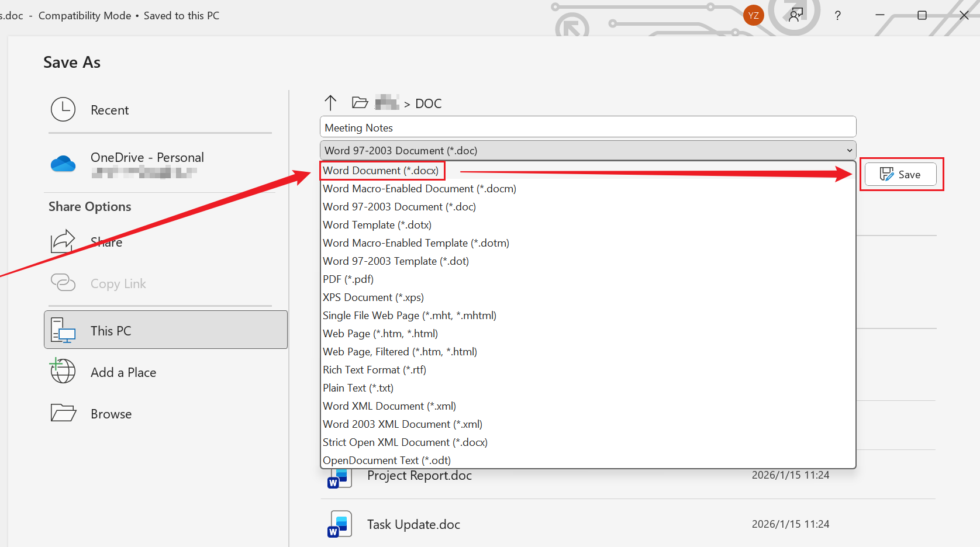Select This PC as save location

(x=110, y=330)
